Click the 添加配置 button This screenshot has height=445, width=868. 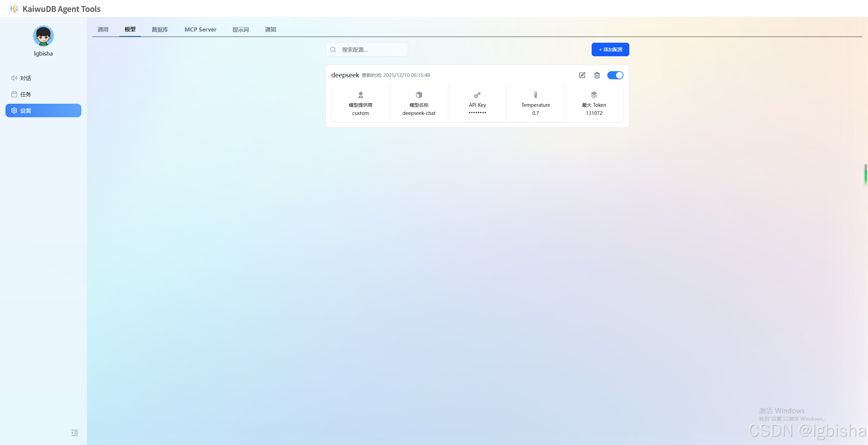click(610, 49)
